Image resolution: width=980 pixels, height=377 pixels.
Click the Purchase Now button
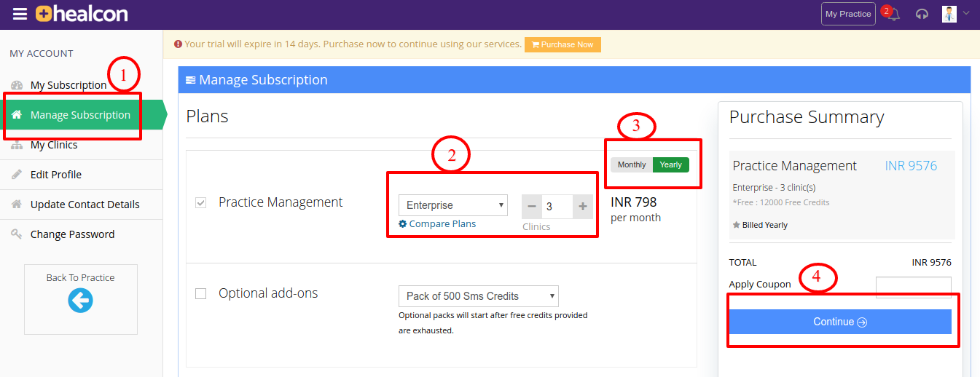(562, 44)
